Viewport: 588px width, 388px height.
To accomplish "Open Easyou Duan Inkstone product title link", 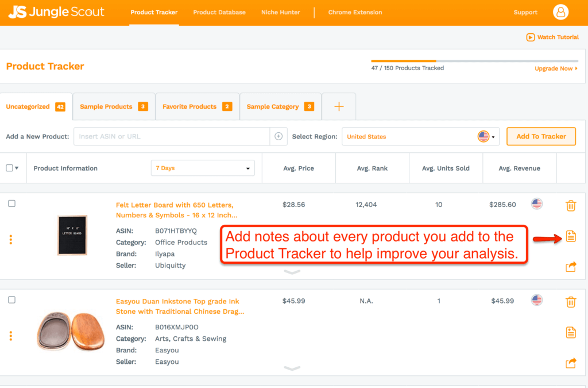I will (180, 306).
